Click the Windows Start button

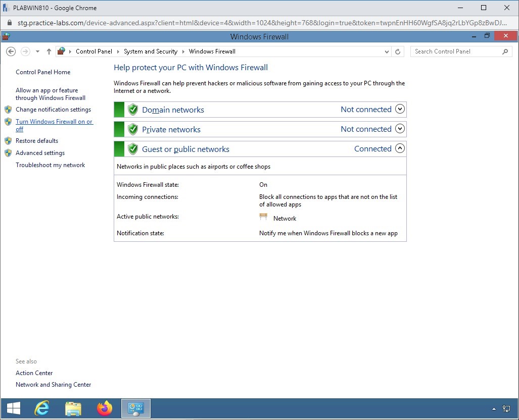[x=14, y=408]
